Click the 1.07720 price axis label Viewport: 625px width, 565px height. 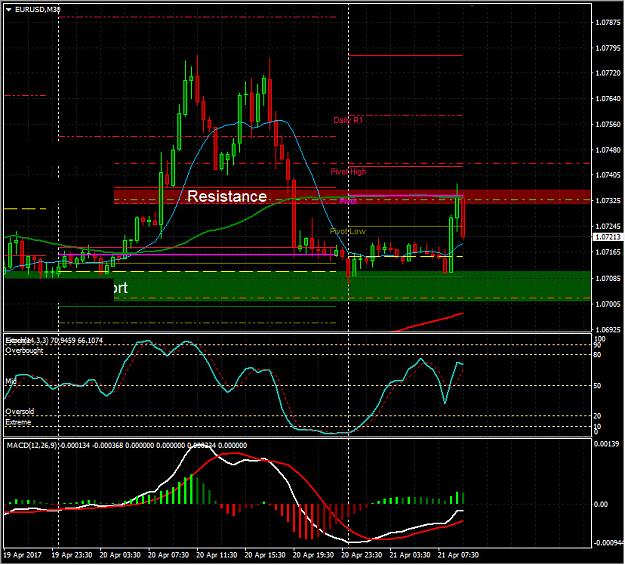tap(608, 73)
